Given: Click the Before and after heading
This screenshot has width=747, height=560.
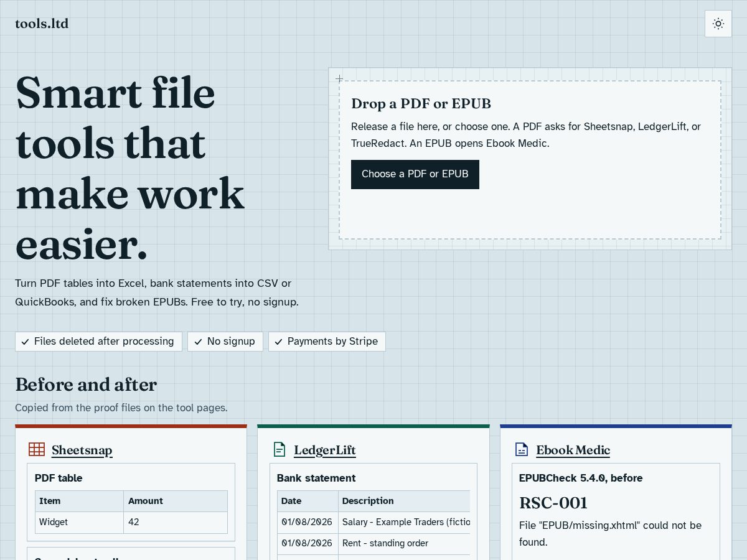Looking at the screenshot, I should point(86,385).
